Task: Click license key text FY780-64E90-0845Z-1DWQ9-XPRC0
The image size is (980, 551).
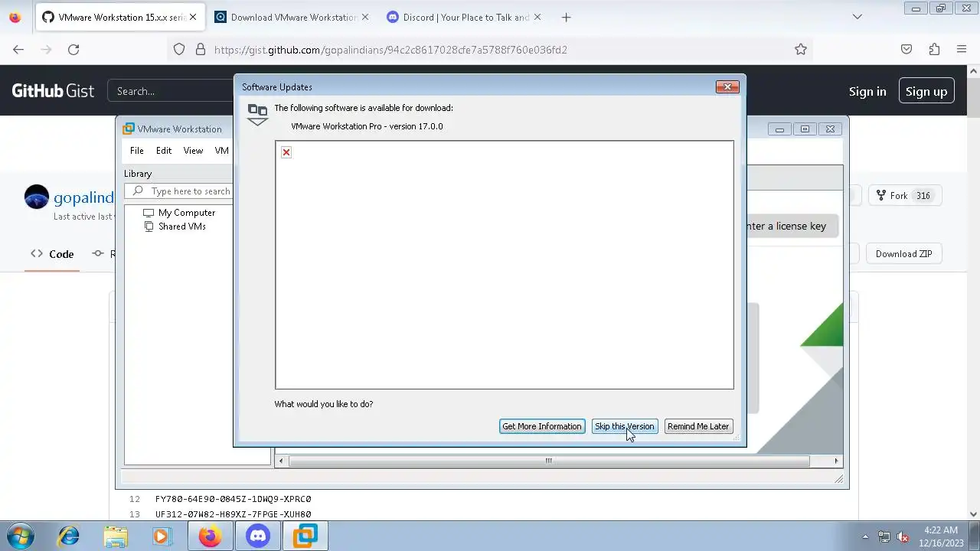Action: (233, 499)
